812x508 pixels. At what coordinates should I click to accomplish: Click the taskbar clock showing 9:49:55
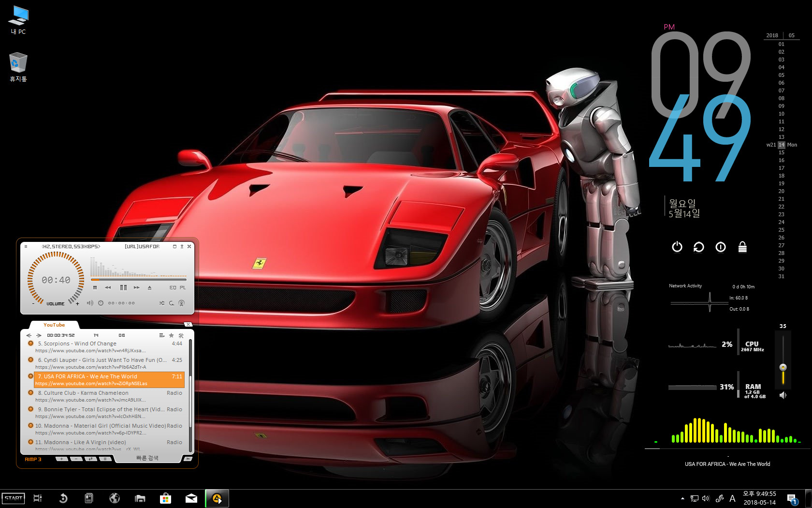tap(759, 498)
